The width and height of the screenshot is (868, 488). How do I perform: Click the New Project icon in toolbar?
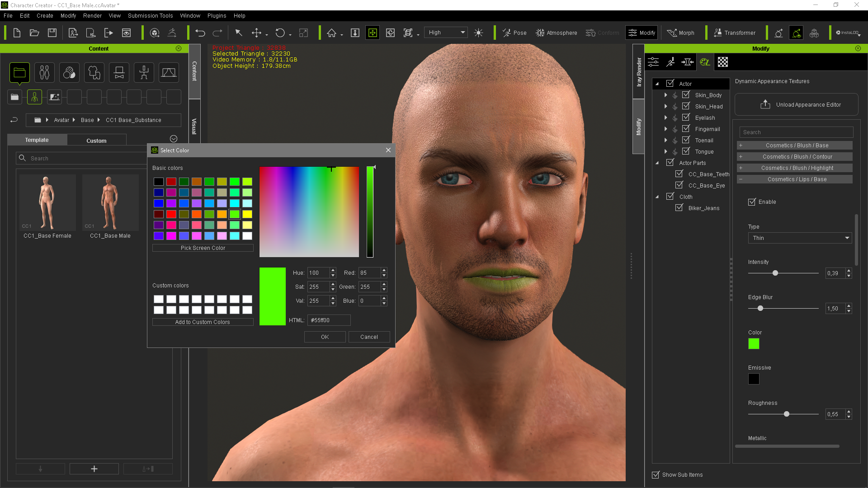point(17,33)
